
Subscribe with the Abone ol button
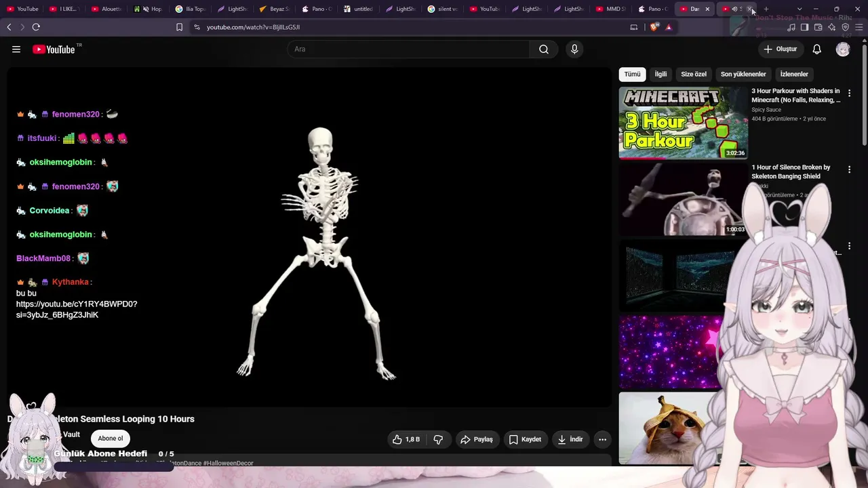pyautogui.click(x=111, y=438)
